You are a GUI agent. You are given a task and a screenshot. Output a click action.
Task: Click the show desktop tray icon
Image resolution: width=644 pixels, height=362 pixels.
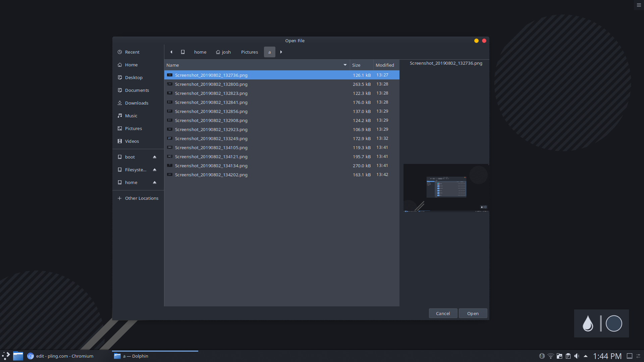click(x=630, y=356)
